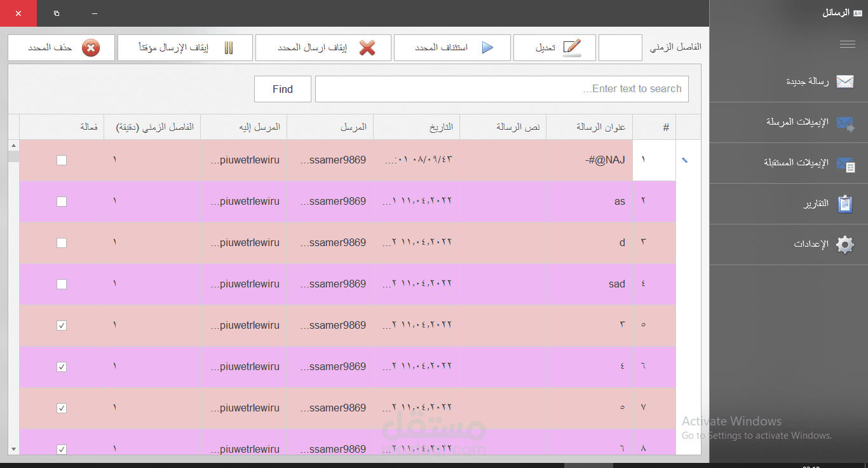Screen dimensions: 868x468
Task: Click the pencil icon beside message NAJ
Action: click(686, 160)
